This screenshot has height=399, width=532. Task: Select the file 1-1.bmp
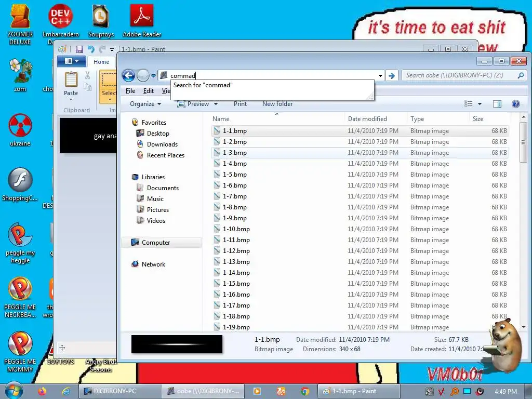pyautogui.click(x=360, y=130)
